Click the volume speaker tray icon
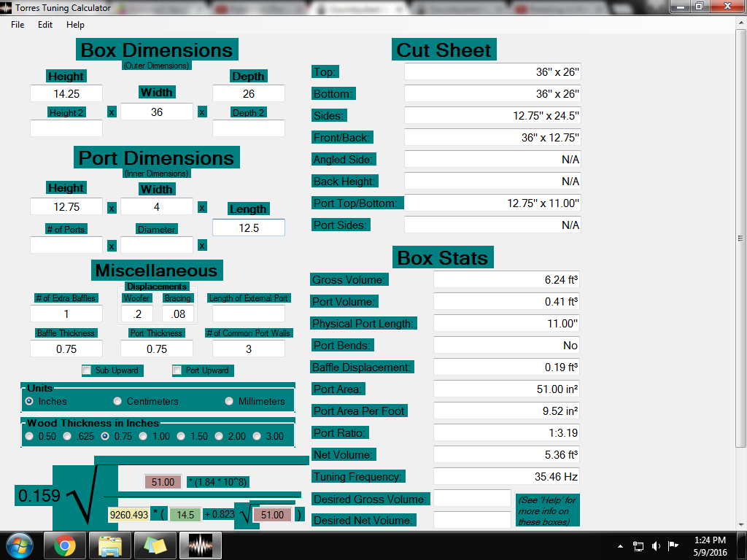The image size is (747, 560). point(656,546)
